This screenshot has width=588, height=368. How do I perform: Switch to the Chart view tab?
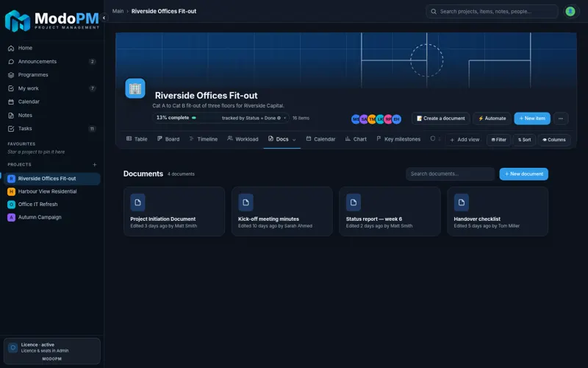tap(356, 139)
